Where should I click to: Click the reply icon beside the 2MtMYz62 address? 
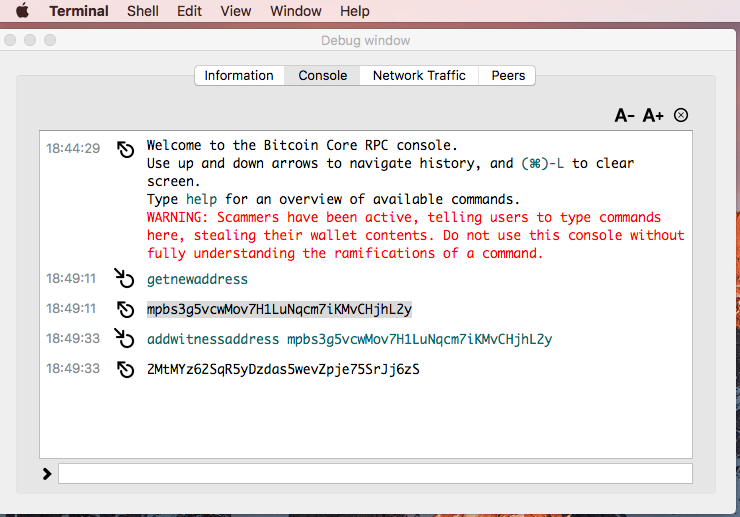point(126,369)
